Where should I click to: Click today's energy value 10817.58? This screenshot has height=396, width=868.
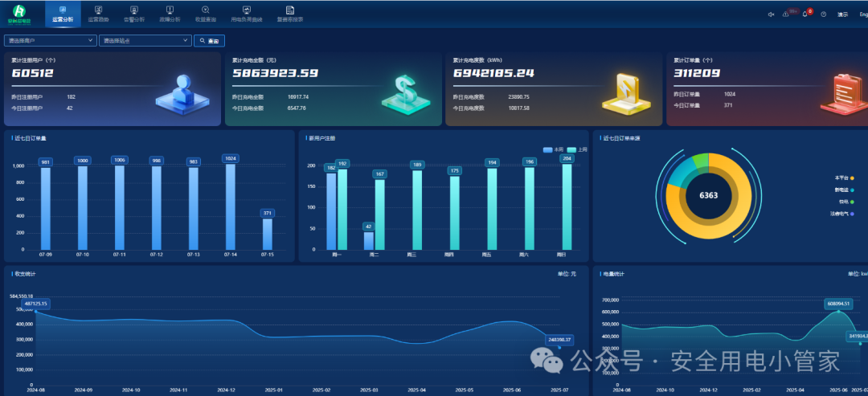pos(518,108)
